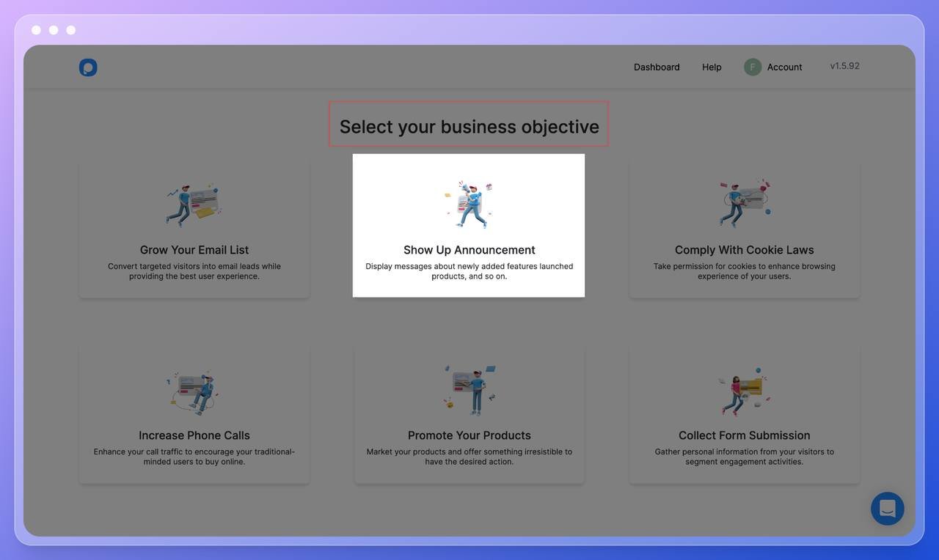Click the version number v1.5.92
Image resolution: width=939 pixels, height=560 pixels.
point(844,66)
